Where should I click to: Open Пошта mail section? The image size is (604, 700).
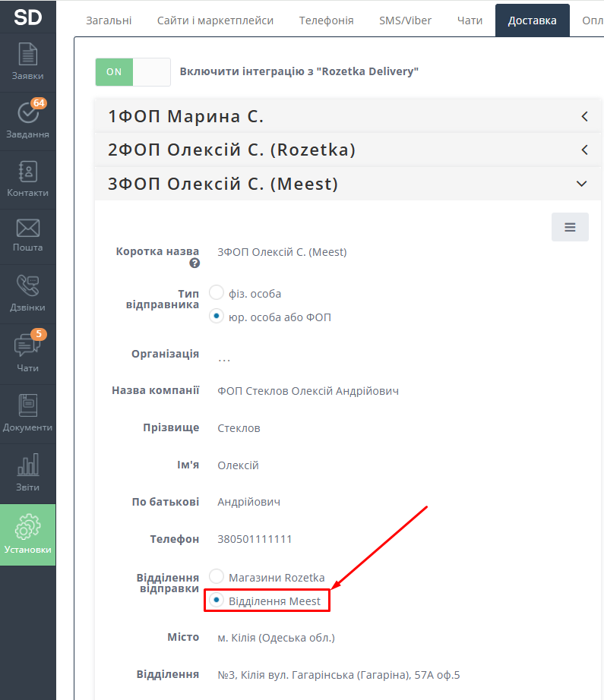click(27, 235)
